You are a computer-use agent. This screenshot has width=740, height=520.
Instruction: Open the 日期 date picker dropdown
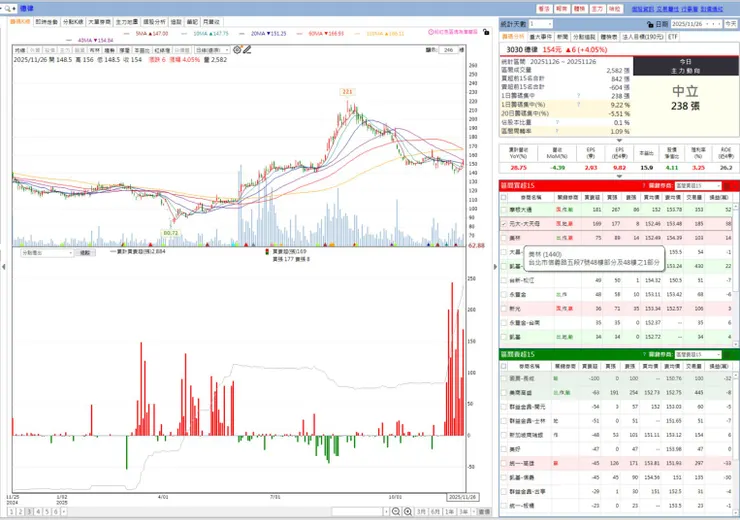coord(707,24)
